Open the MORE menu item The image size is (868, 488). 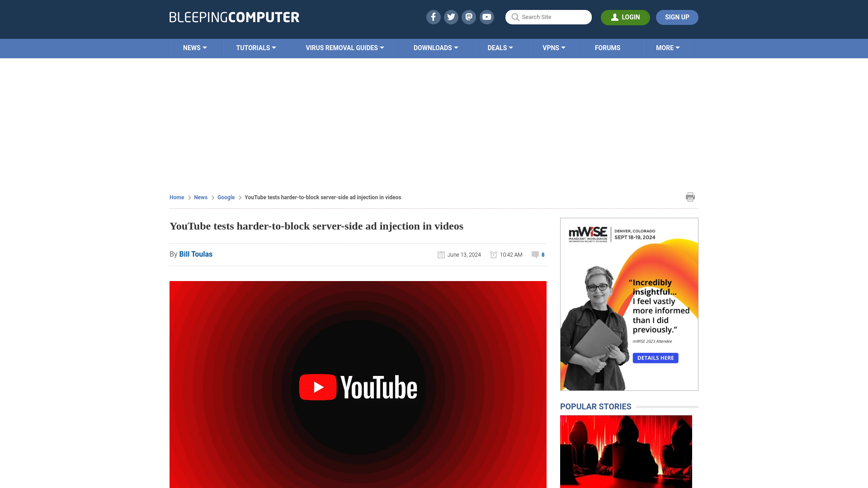[668, 47]
